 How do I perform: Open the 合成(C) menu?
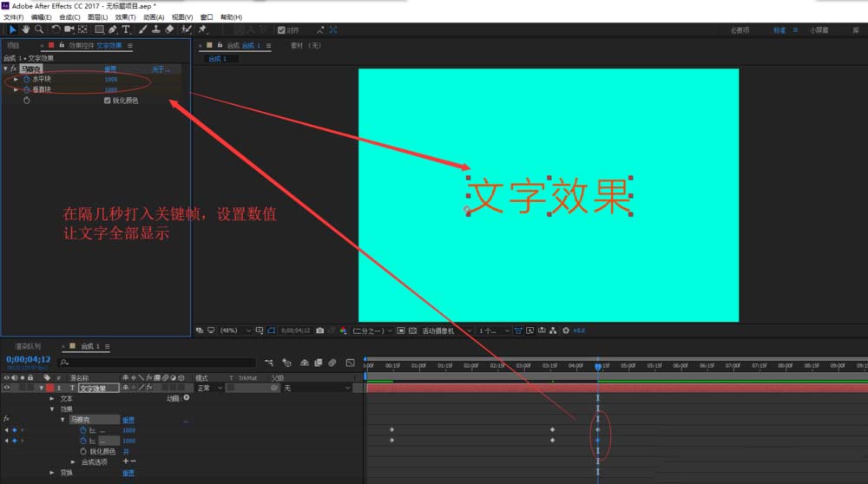pos(69,17)
